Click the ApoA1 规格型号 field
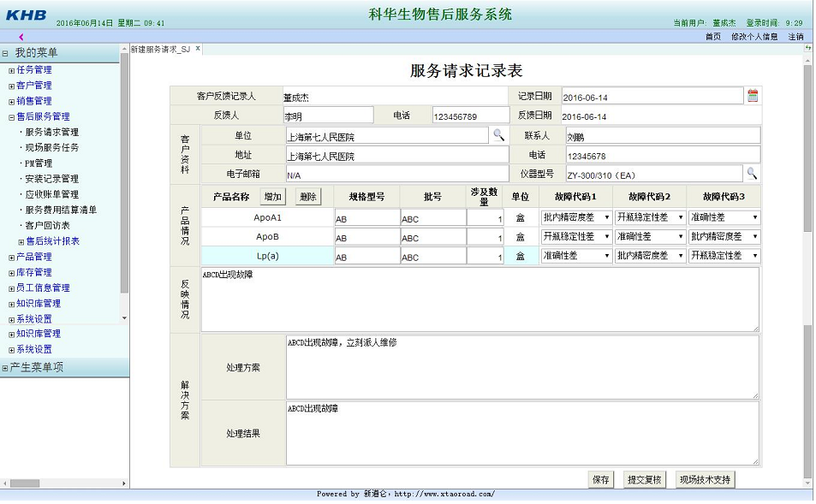816x504 pixels. tap(366, 218)
